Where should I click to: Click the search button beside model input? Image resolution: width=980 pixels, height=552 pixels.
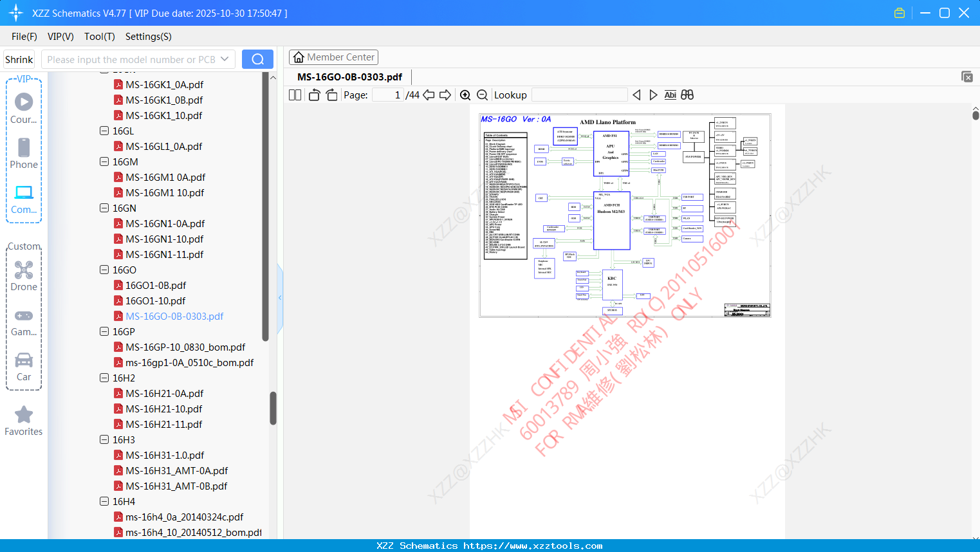[x=257, y=59]
